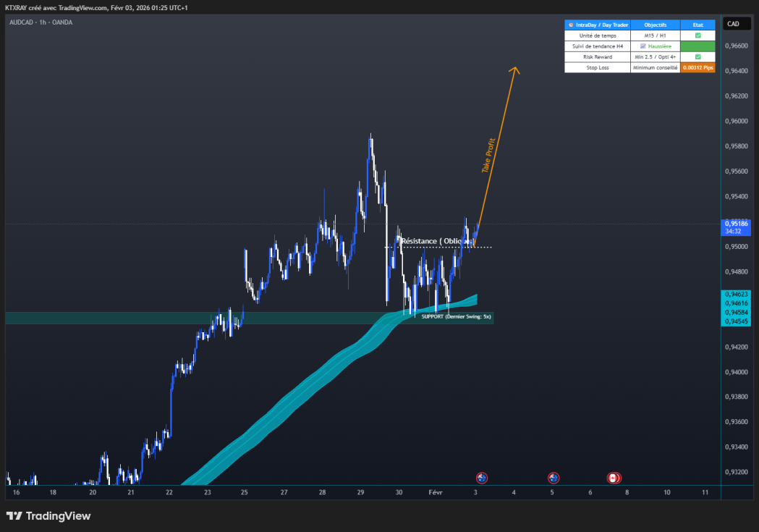
Task: Click the Australian flag event icon under February 5
Action: (x=552, y=478)
